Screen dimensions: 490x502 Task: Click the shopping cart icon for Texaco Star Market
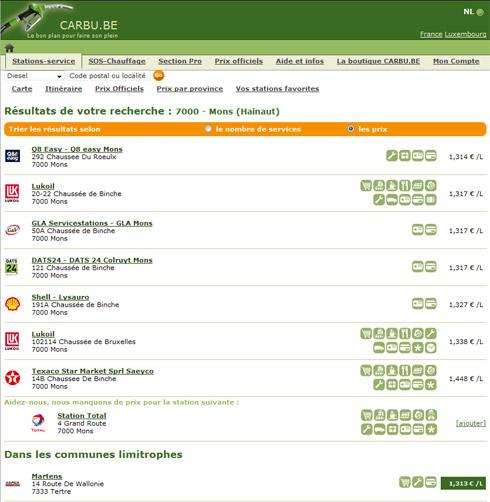click(366, 371)
